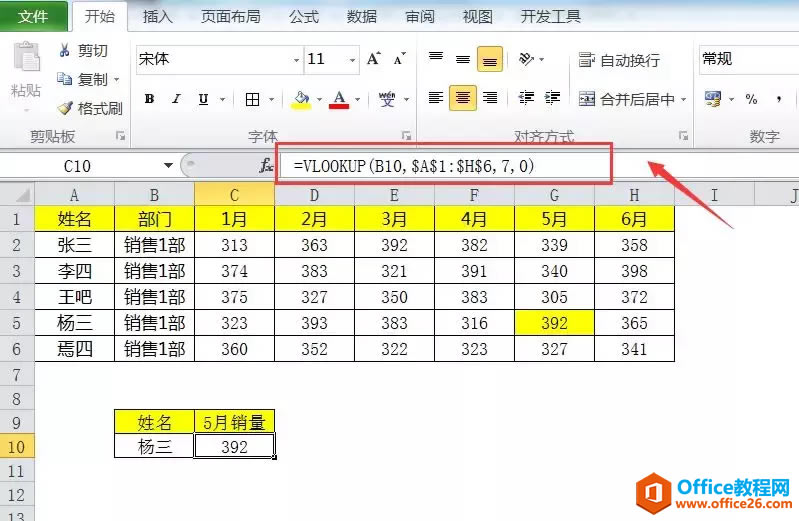The width and height of the screenshot is (799, 521).
Task: Toggle Bold formatting
Action: (x=149, y=98)
